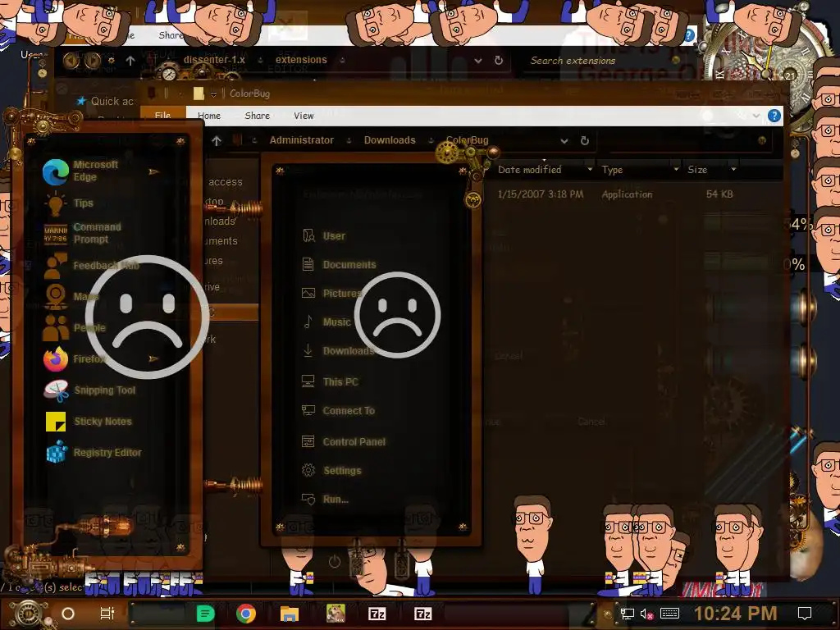Open the People app icon

55,327
